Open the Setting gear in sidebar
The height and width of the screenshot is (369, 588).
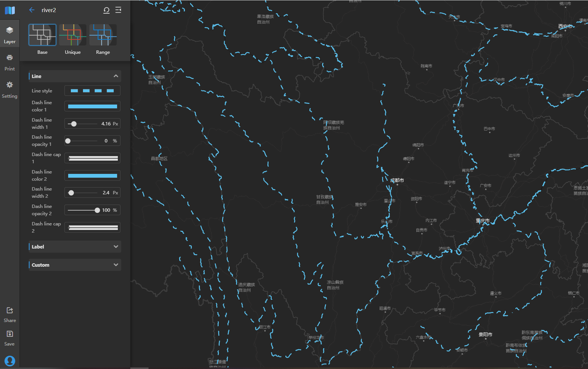point(10,89)
